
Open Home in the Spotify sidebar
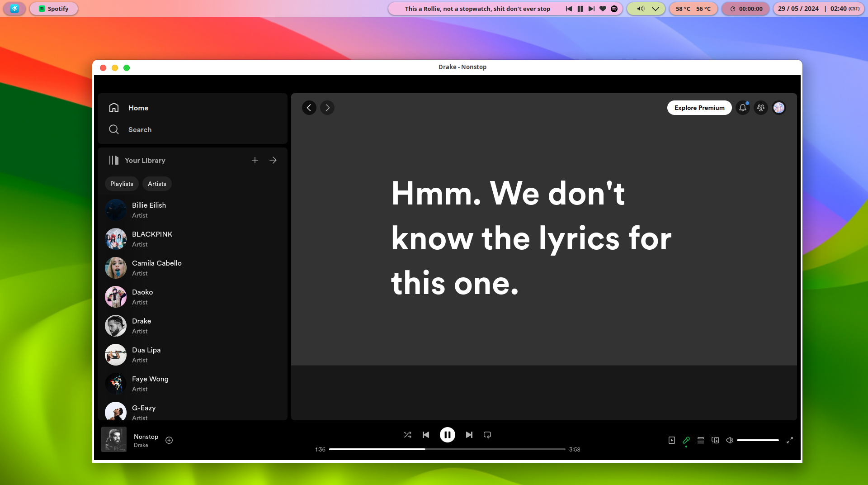129,108
